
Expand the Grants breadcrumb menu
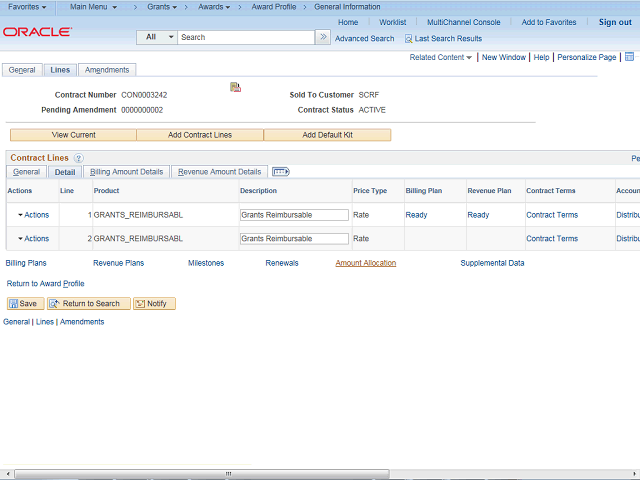coord(162,7)
